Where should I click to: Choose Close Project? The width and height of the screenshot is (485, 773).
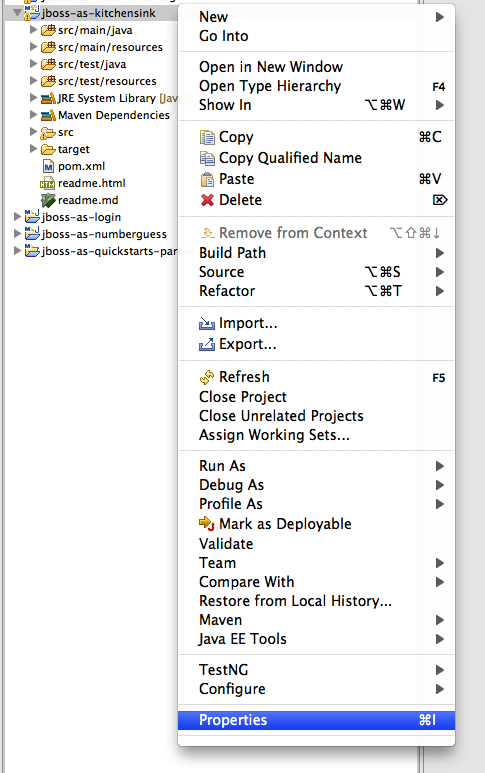click(x=316, y=397)
